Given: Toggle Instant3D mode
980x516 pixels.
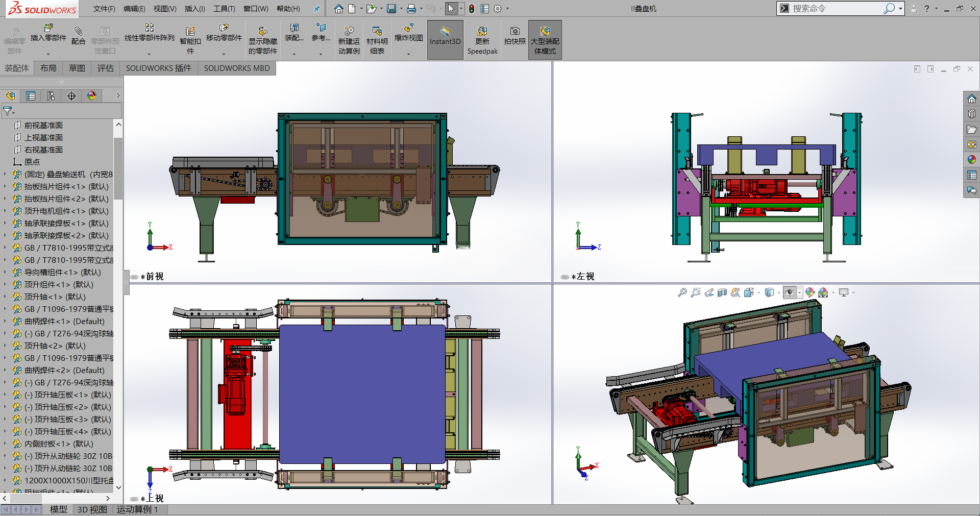Looking at the screenshot, I should [x=445, y=40].
